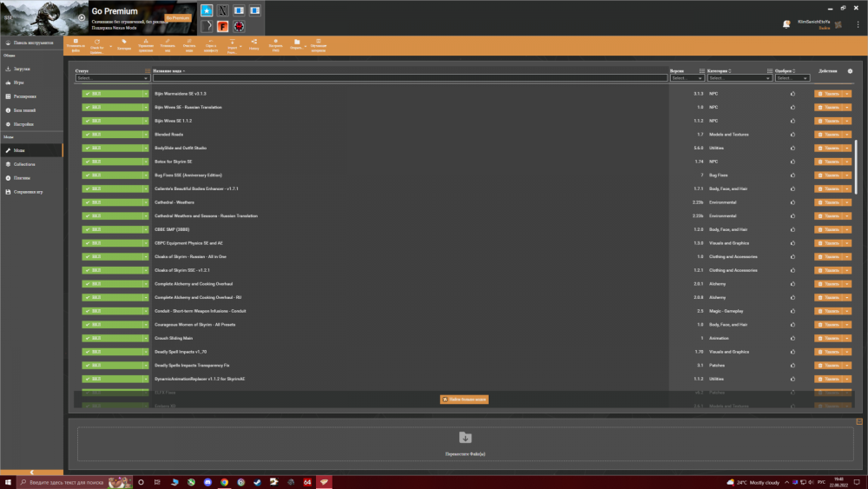The width and height of the screenshot is (868, 489).
Task: Open Category filter Select dropdown
Action: tap(739, 78)
